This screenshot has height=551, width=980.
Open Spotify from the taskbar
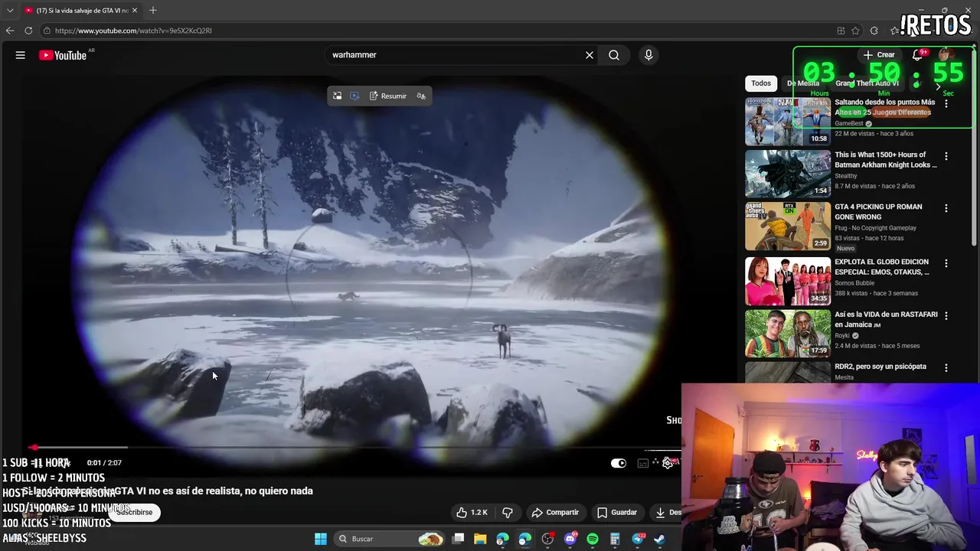593,539
